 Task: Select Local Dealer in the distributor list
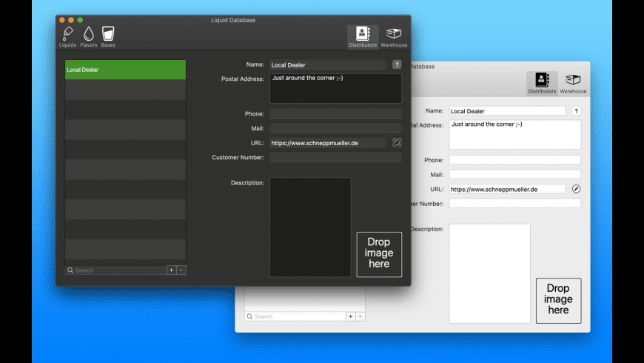point(125,70)
